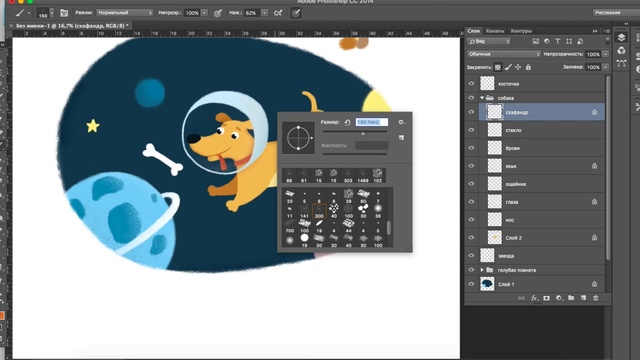Hide the Слой 1 layer
This screenshot has height=360, width=640.
pyautogui.click(x=471, y=284)
